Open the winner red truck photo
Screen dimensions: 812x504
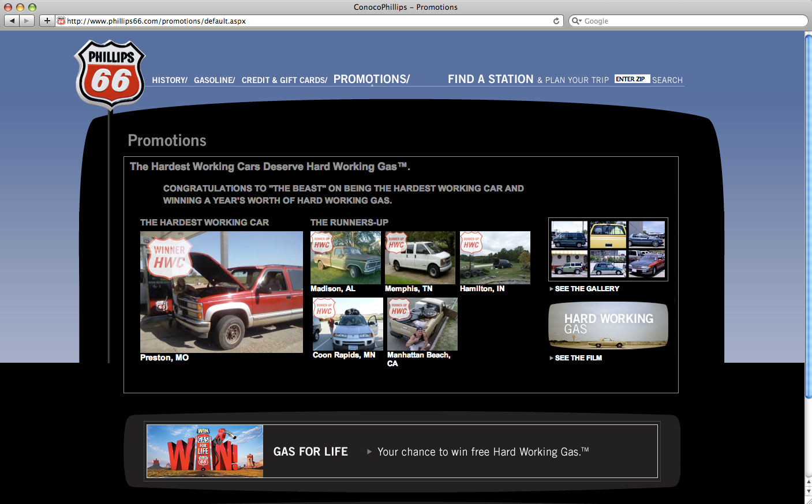(x=222, y=292)
